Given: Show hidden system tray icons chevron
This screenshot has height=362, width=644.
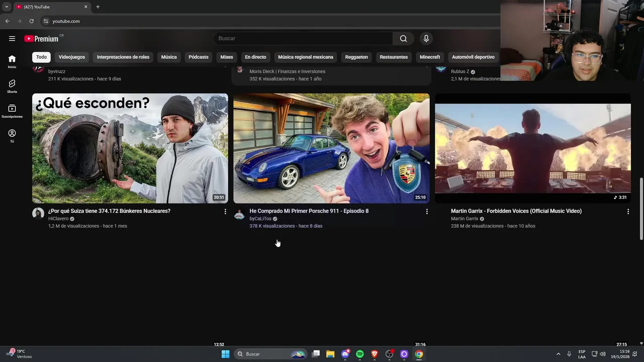Looking at the screenshot, I should click(x=558, y=354).
